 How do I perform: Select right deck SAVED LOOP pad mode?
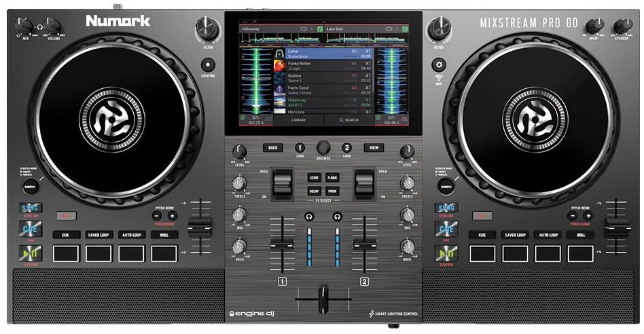[x=515, y=235]
